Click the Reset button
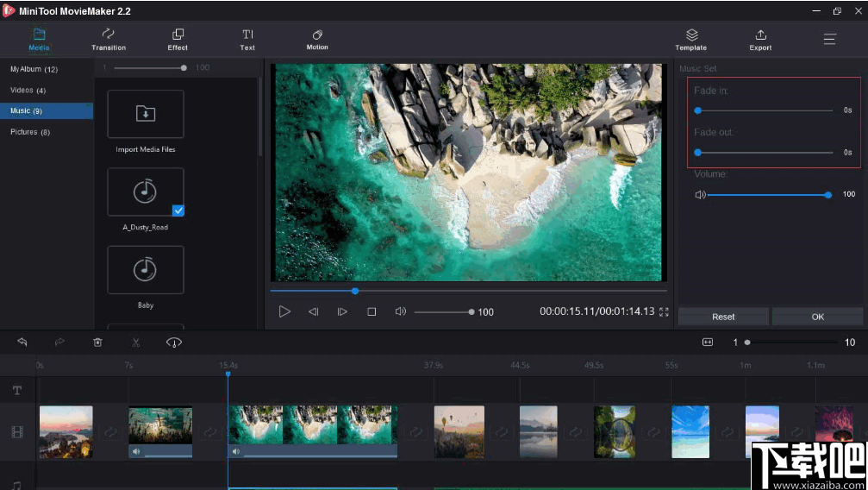 coord(723,317)
